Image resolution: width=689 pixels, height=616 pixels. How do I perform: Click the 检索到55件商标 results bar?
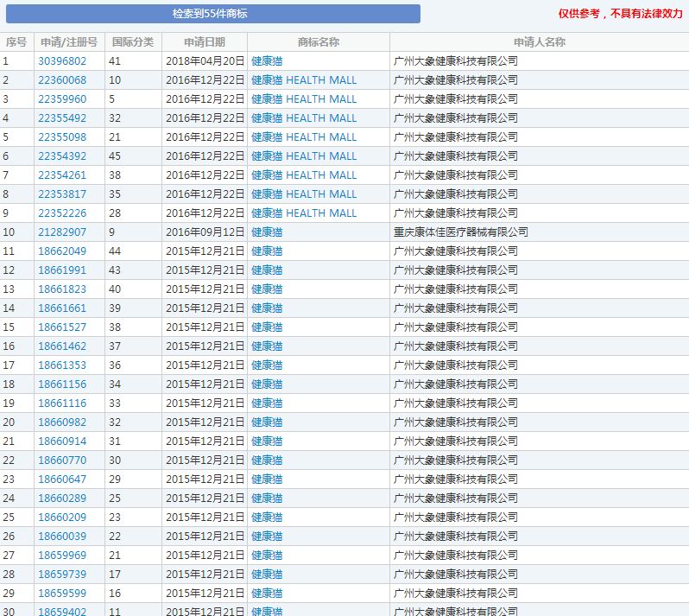[213, 14]
